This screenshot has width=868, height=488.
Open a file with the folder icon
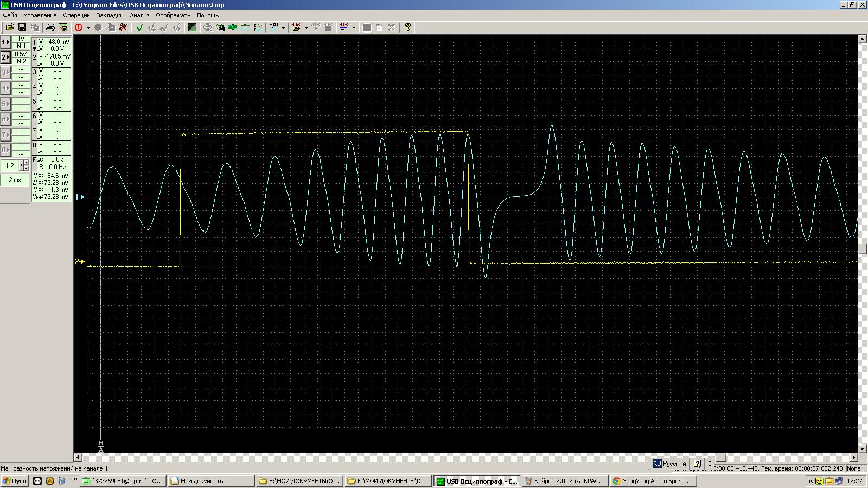(10, 27)
